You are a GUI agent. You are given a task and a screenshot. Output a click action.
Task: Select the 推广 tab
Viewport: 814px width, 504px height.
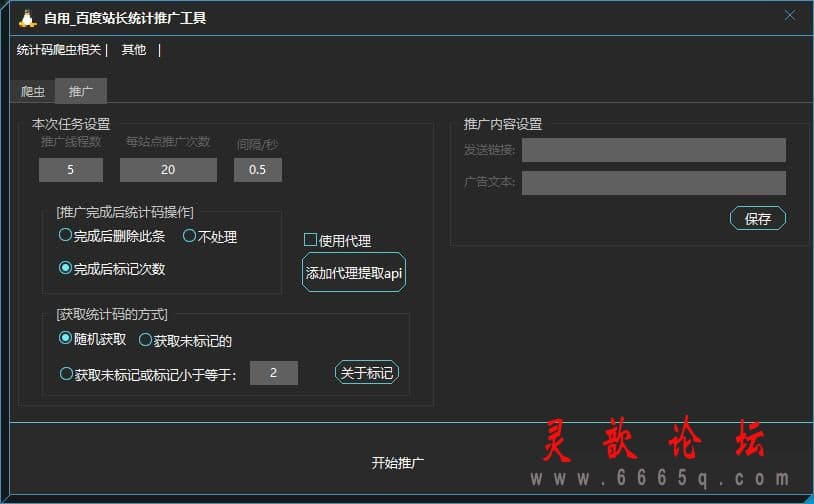pyautogui.click(x=80, y=91)
